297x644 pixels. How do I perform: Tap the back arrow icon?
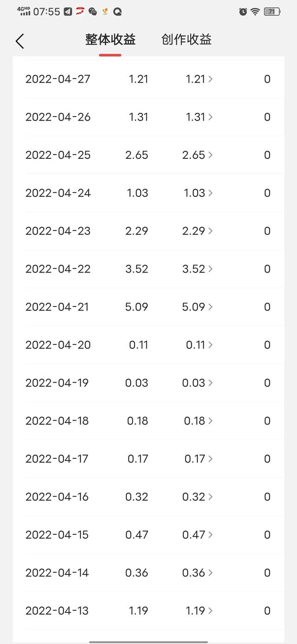tap(19, 41)
